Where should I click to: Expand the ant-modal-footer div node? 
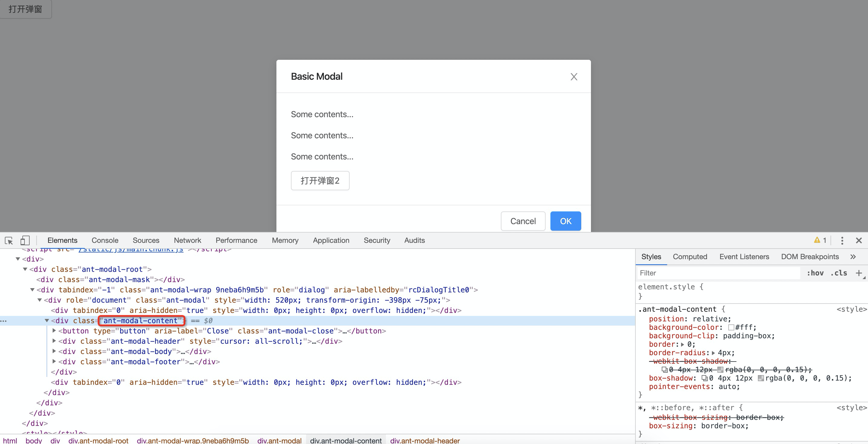(x=54, y=362)
